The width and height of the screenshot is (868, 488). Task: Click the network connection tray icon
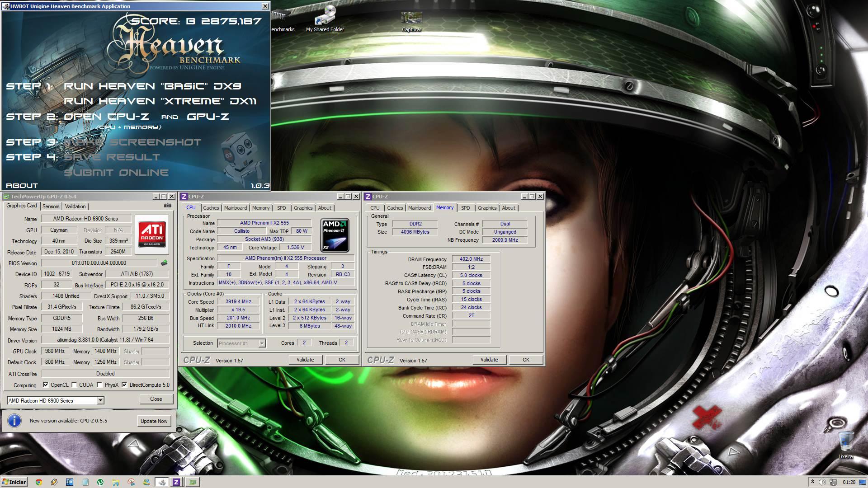[833, 482]
